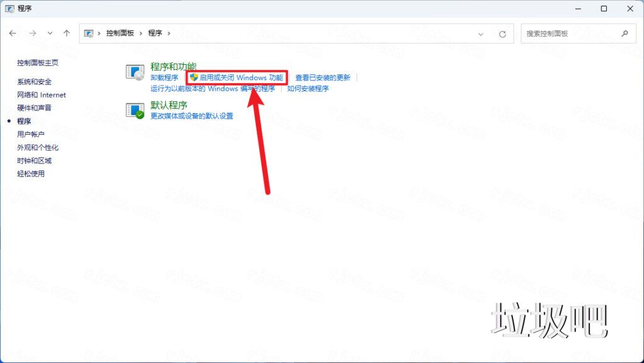Open 硬件和声音 in the sidebar
This screenshot has height=363, width=644.
pyautogui.click(x=35, y=108)
